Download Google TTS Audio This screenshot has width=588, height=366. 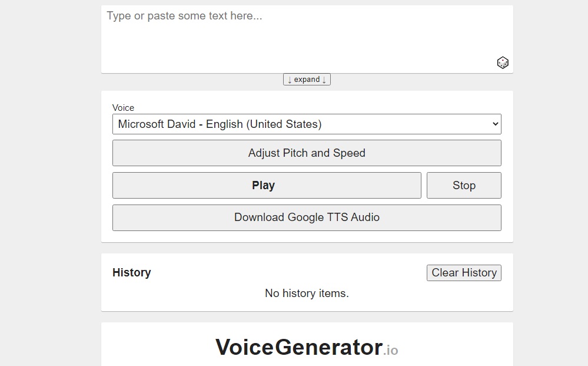[307, 217]
